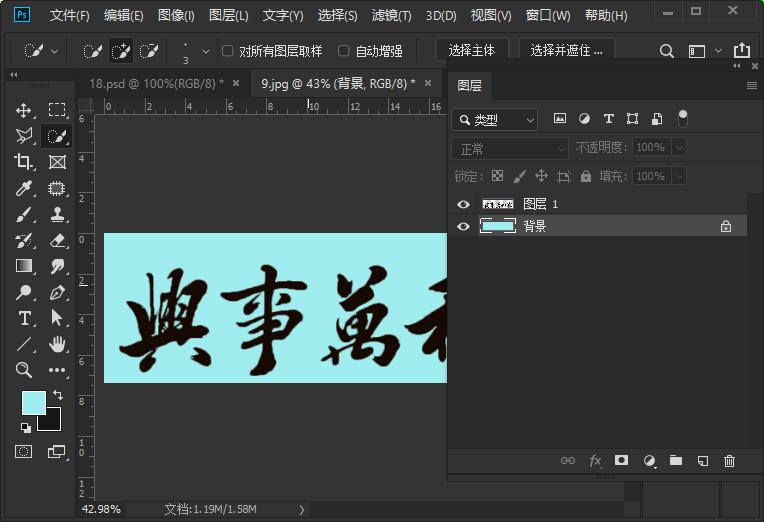764x522 pixels.
Task: Select the Hand tool
Action: pyautogui.click(x=57, y=344)
